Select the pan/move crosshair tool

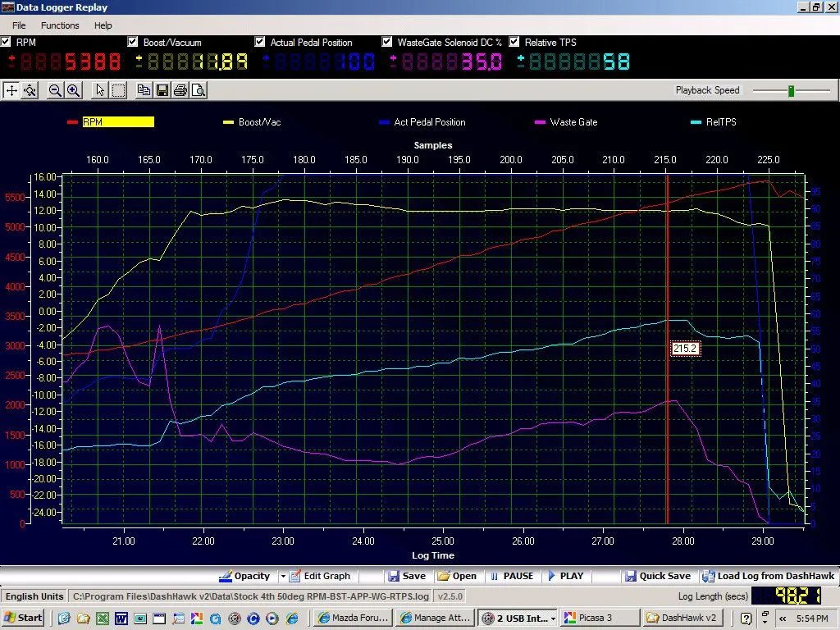pyautogui.click(x=11, y=90)
